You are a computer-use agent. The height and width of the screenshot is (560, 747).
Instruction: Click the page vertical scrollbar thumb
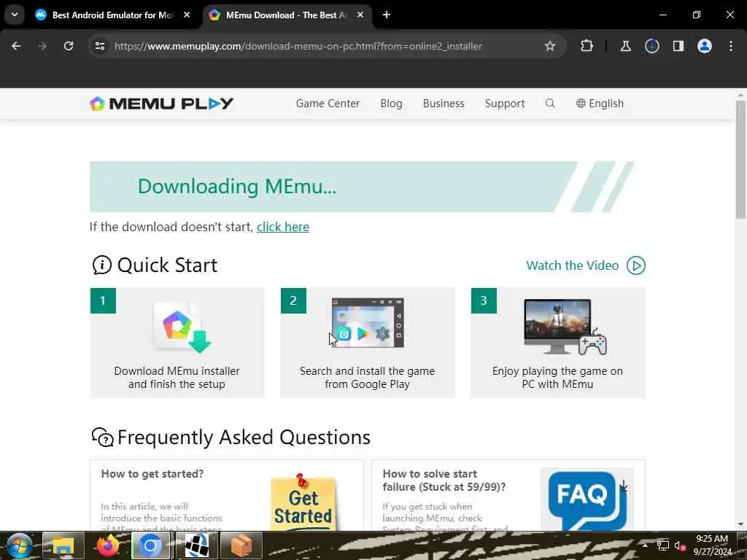[740, 160]
